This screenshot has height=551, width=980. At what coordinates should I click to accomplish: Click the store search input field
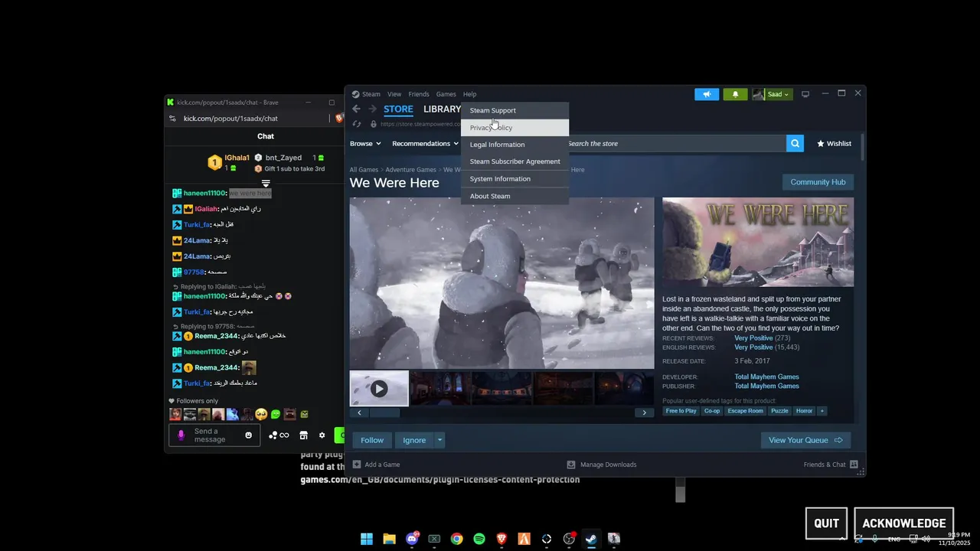675,143
